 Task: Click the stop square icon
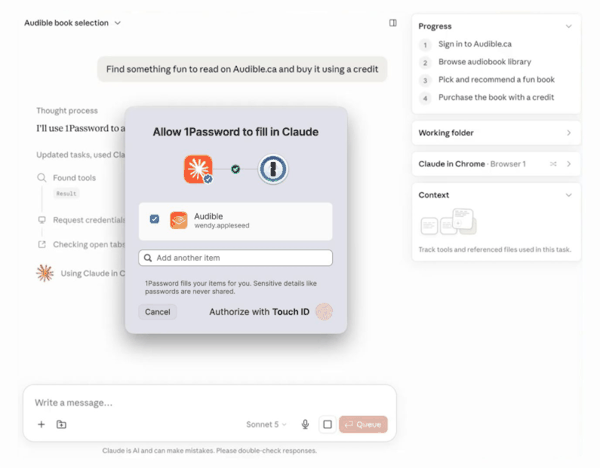328,424
